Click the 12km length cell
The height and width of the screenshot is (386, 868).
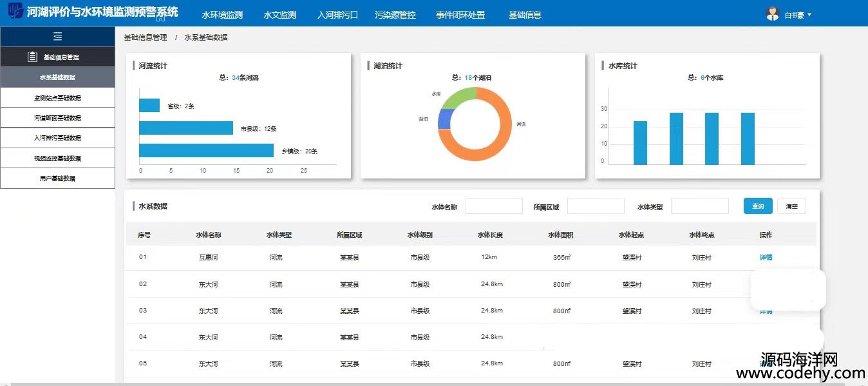[x=489, y=257]
